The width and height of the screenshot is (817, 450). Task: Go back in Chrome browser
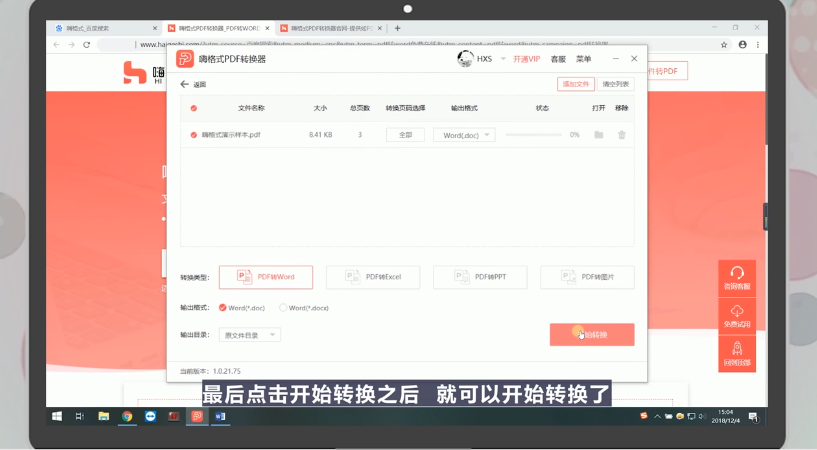[x=56, y=45]
